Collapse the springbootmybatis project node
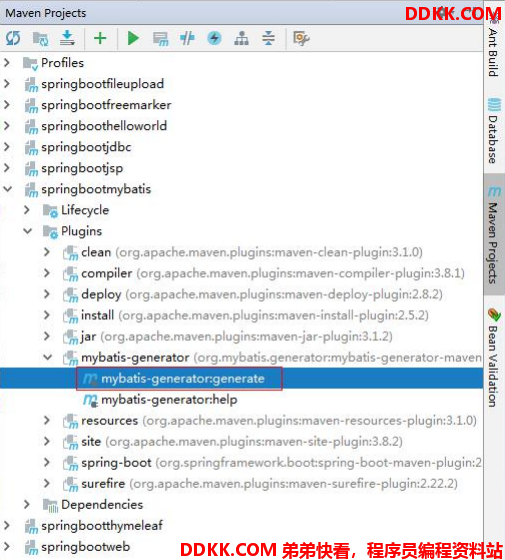 (8, 189)
